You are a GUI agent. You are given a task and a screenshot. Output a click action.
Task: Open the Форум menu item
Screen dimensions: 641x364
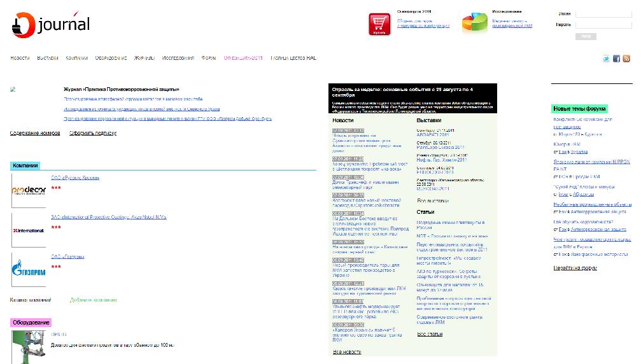coord(209,58)
